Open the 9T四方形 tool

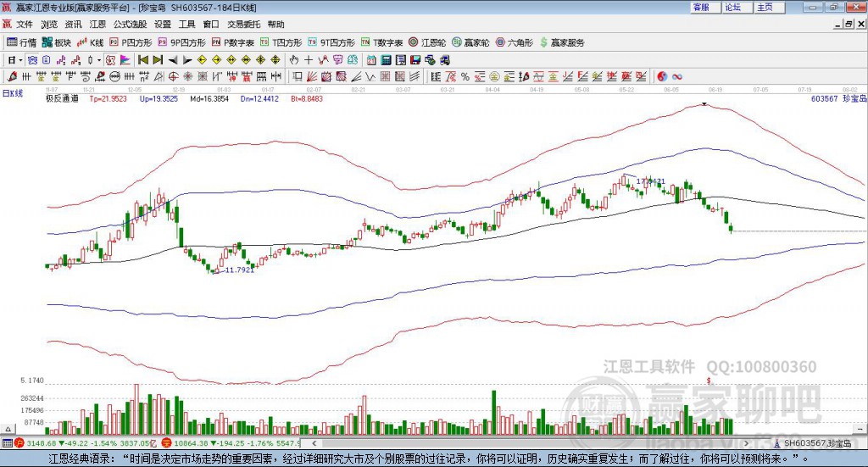pyautogui.click(x=331, y=42)
